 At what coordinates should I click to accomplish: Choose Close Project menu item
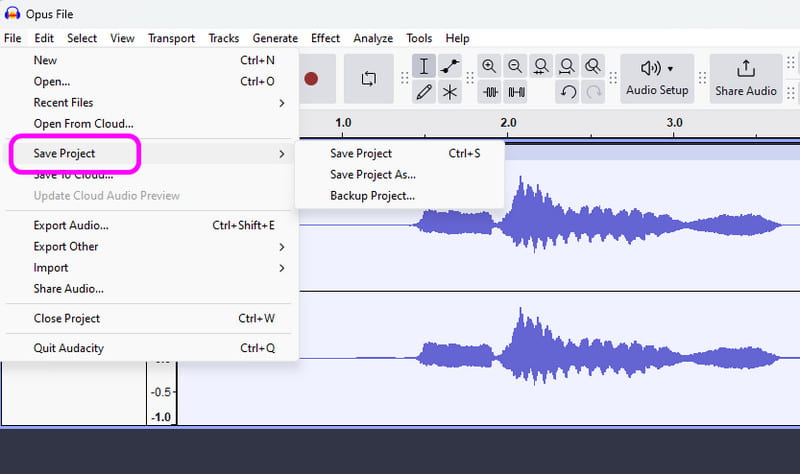tap(149, 318)
